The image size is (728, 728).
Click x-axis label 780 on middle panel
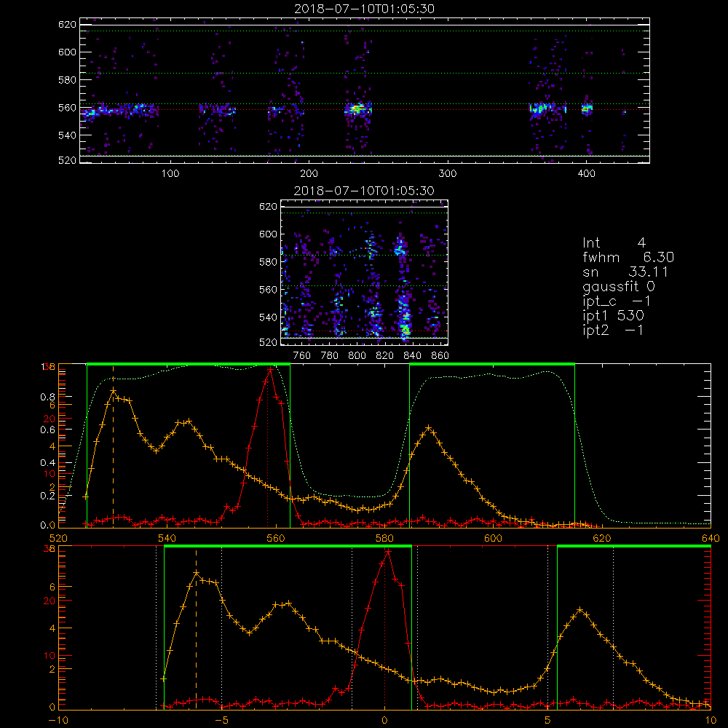click(x=330, y=356)
